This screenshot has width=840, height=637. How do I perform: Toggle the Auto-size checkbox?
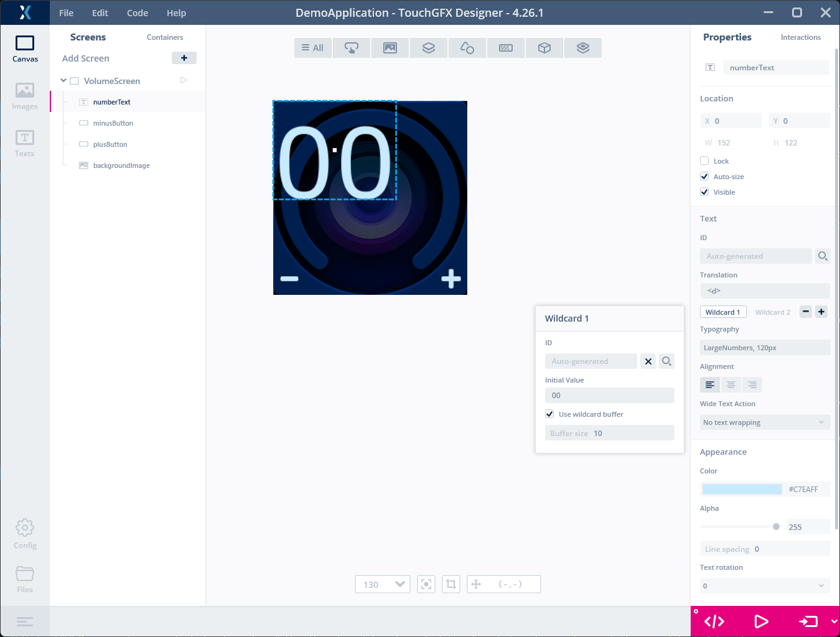tap(704, 176)
